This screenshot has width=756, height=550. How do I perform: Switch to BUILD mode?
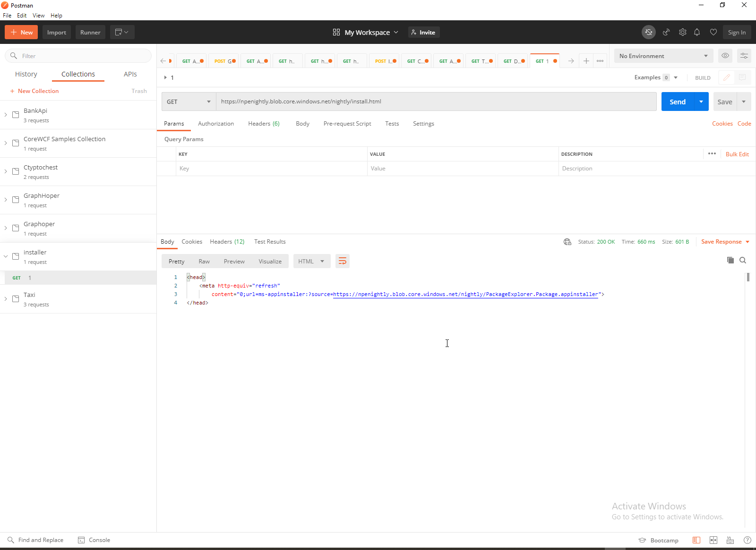703,78
